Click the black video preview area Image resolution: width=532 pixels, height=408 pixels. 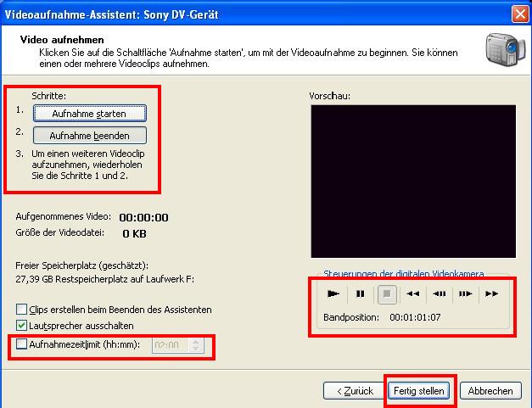(412, 181)
